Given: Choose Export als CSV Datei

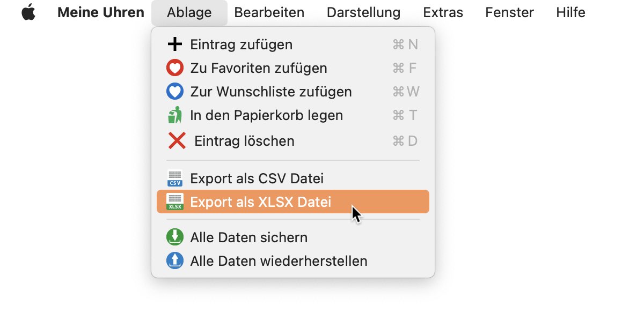Looking at the screenshot, I should [x=293, y=178].
